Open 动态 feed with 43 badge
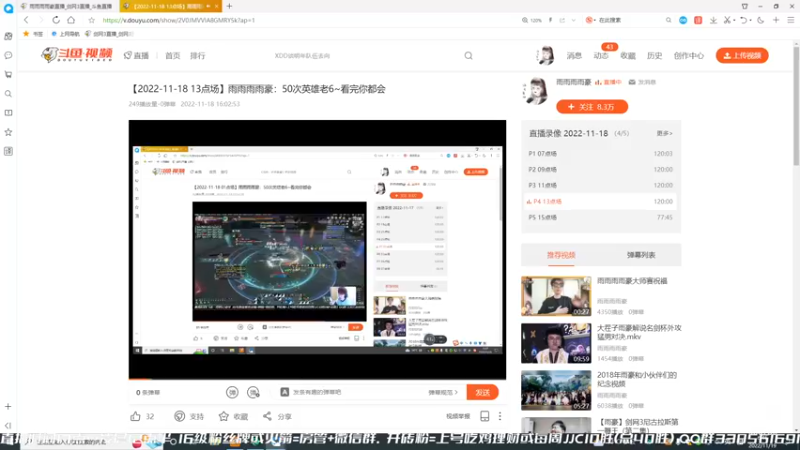The height and width of the screenshot is (450, 800). point(601,56)
